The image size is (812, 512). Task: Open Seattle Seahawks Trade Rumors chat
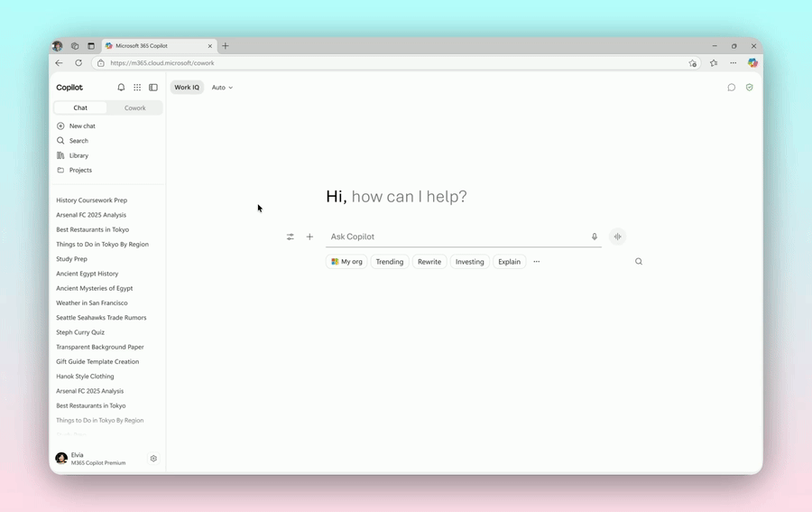coord(101,318)
